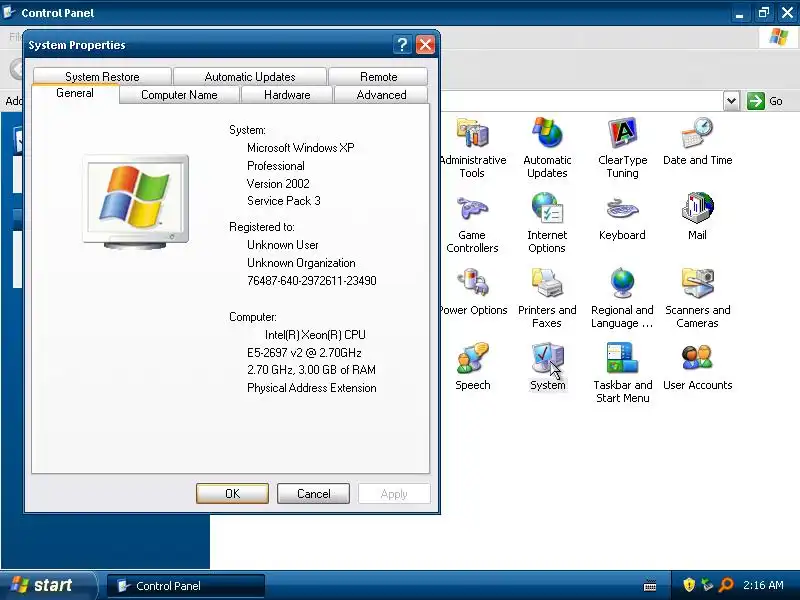
Task: Click the Windows monitor logo image
Action: coord(135,202)
